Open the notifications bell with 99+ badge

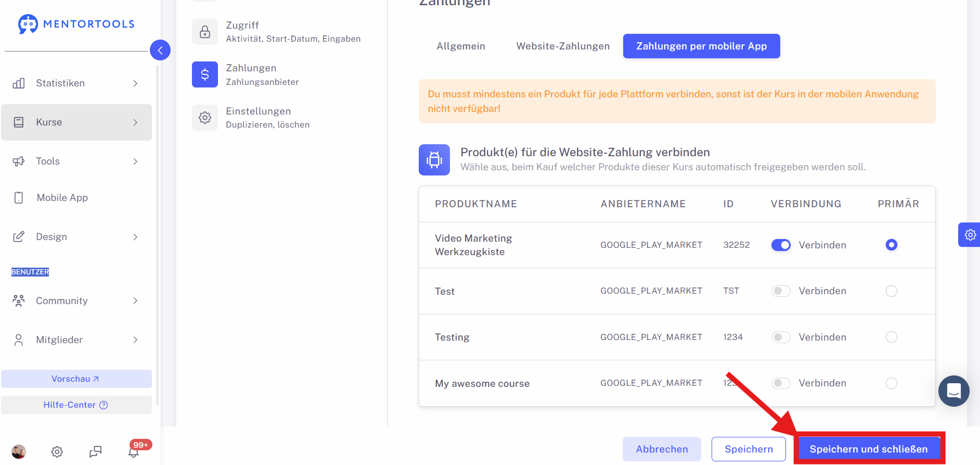pyautogui.click(x=134, y=451)
